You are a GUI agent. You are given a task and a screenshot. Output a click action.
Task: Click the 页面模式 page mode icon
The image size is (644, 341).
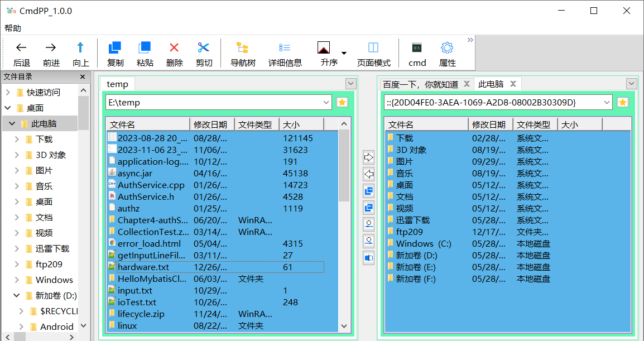[373, 47]
